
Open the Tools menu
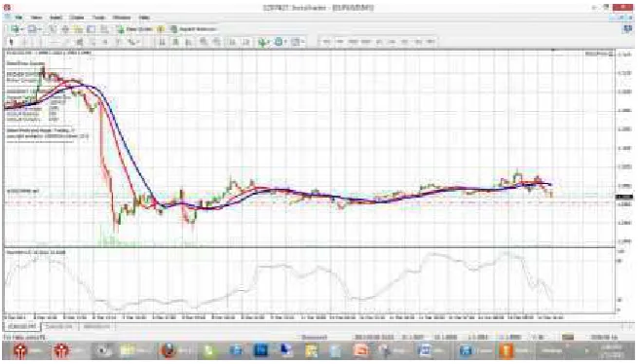click(98, 18)
